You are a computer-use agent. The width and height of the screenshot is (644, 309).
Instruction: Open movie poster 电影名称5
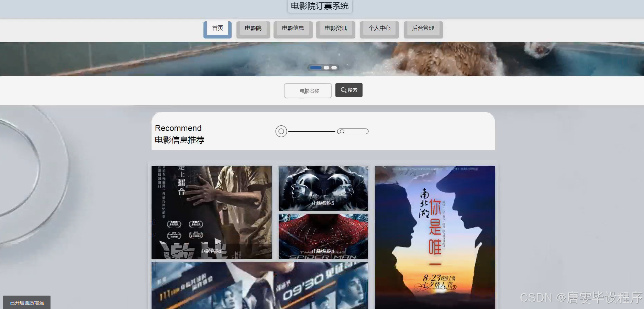point(323,188)
